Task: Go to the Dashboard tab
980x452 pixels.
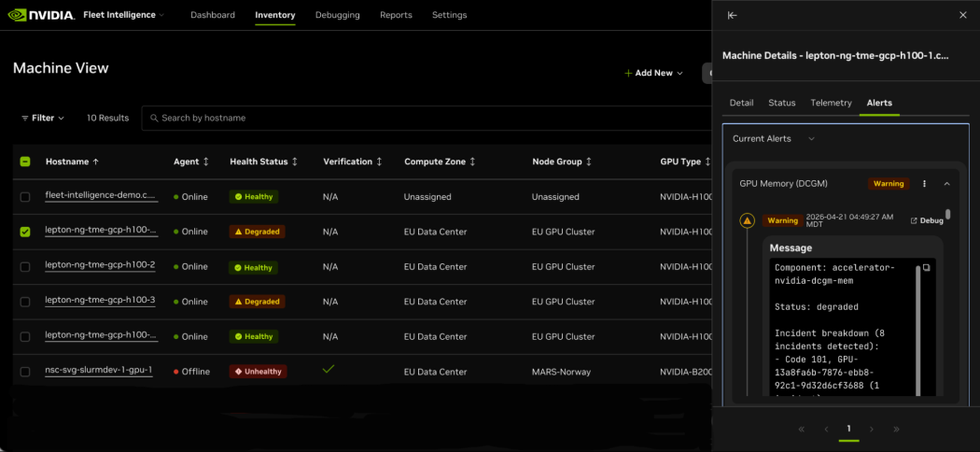Action: point(213,15)
